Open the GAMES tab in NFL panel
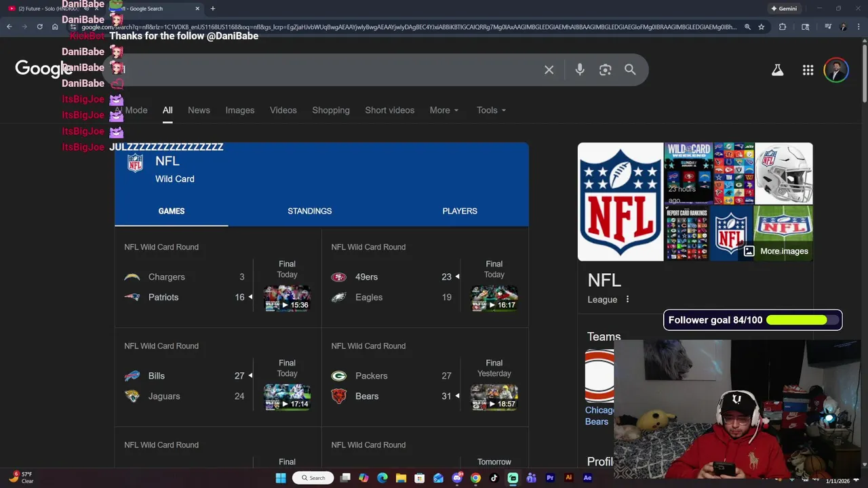 coord(172,211)
